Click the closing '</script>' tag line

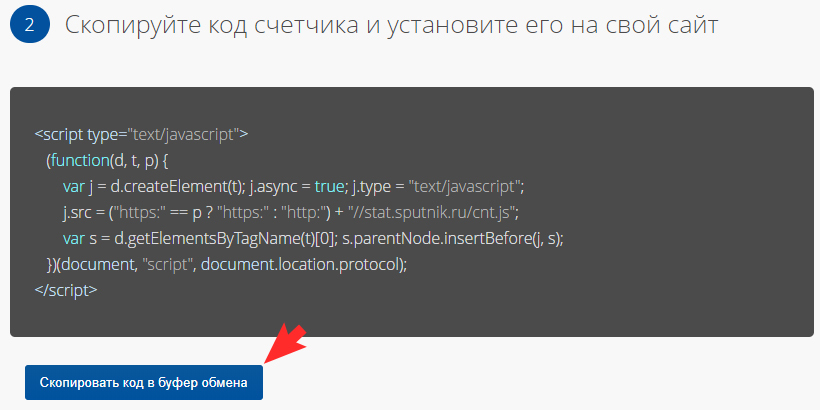tap(66, 290)
